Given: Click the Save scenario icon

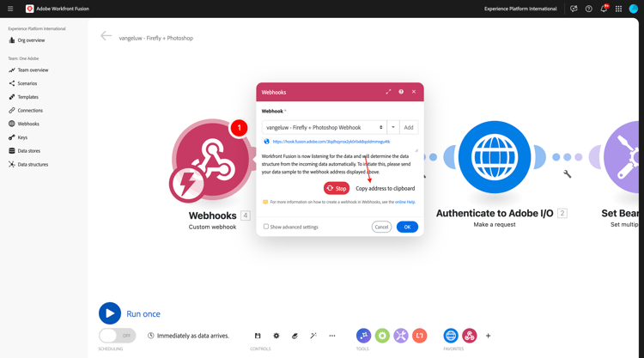Looking at the screenshot, I should pyautogui.click(x=258, y=336).
